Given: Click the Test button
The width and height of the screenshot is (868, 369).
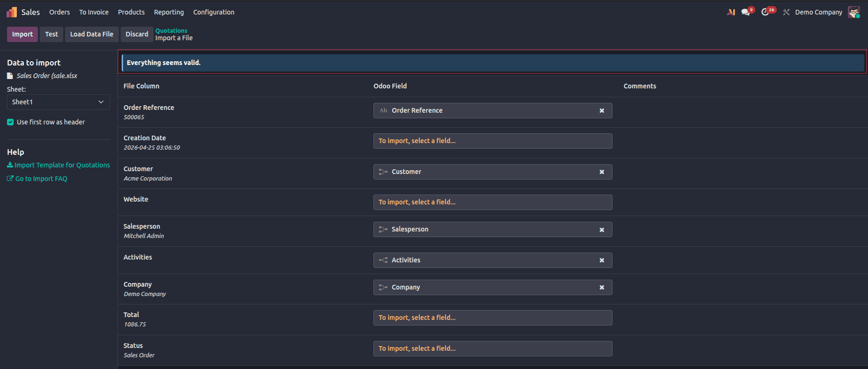Looking at the screenshot, I should pos(51,34).
